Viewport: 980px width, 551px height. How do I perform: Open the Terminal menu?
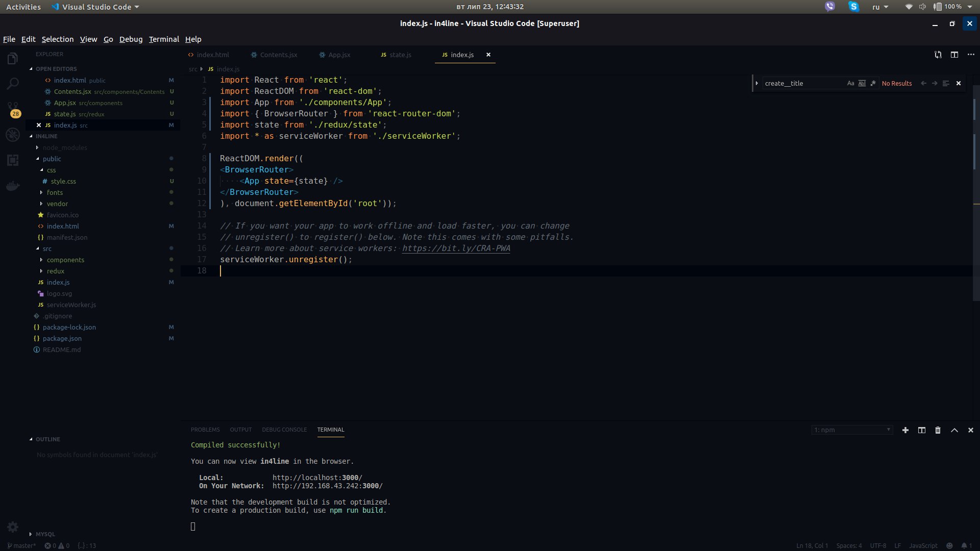[163, 39]
